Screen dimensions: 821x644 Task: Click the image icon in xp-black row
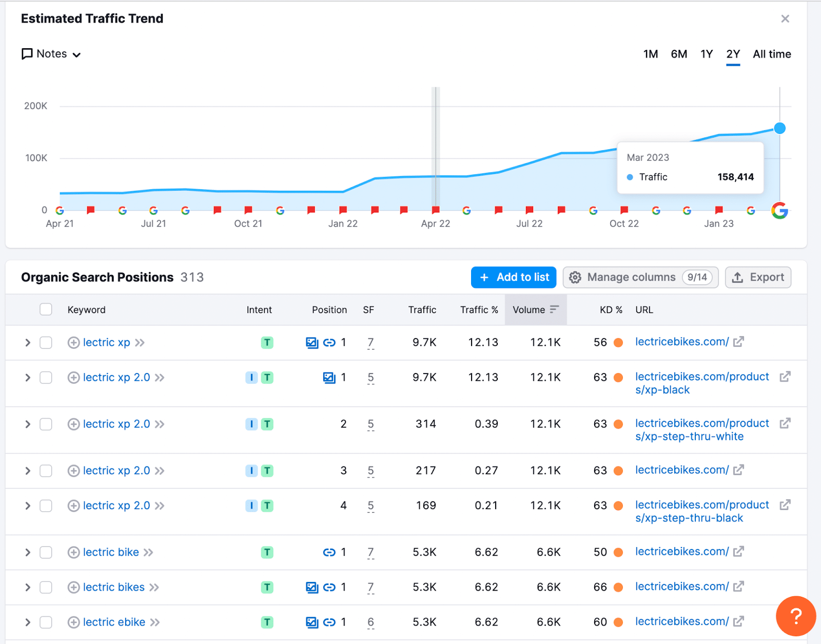click(x=329, y=378)
